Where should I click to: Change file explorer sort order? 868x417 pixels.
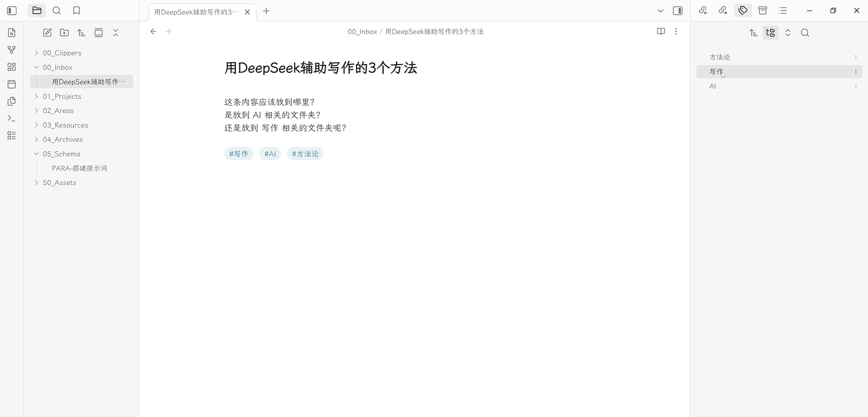tap(81, 33)
